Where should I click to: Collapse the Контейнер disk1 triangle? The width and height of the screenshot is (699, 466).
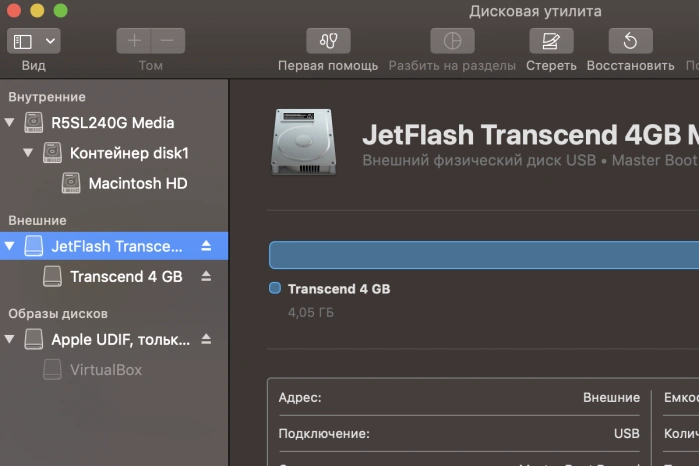(x=28, y=153)
